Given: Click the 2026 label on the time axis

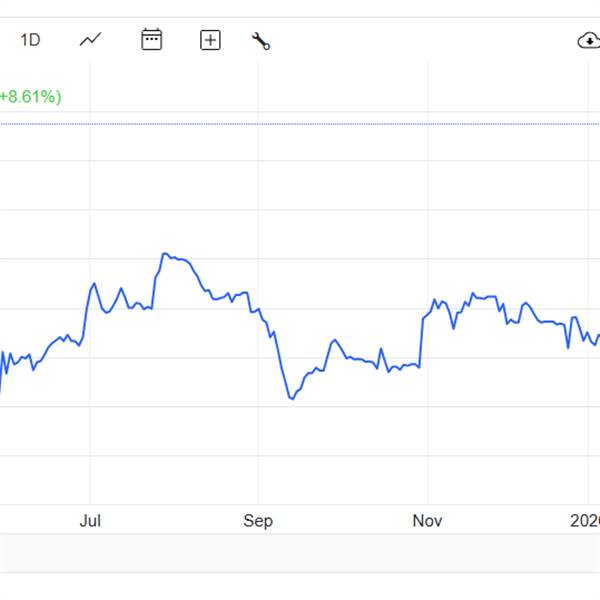Looking at the screenshot, I should 585,521.
